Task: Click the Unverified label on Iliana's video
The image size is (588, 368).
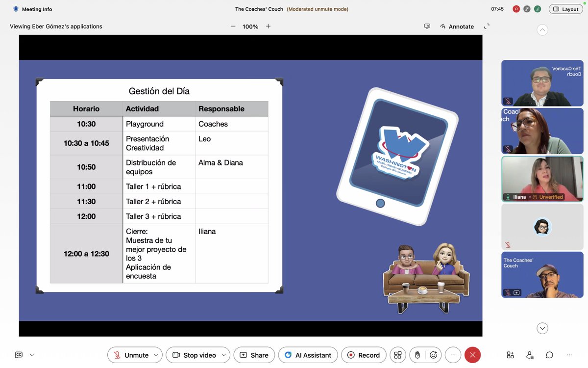Action: 548,197
